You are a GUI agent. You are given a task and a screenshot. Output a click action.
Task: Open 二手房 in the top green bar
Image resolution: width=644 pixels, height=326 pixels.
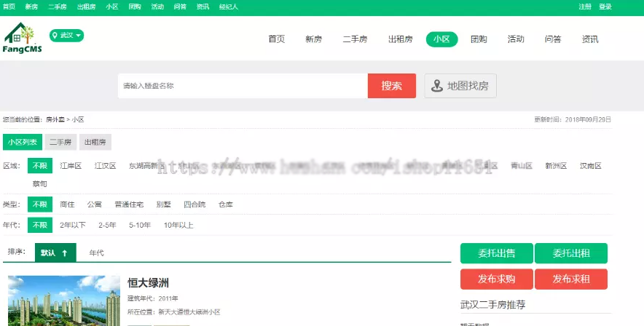[57, 7]
